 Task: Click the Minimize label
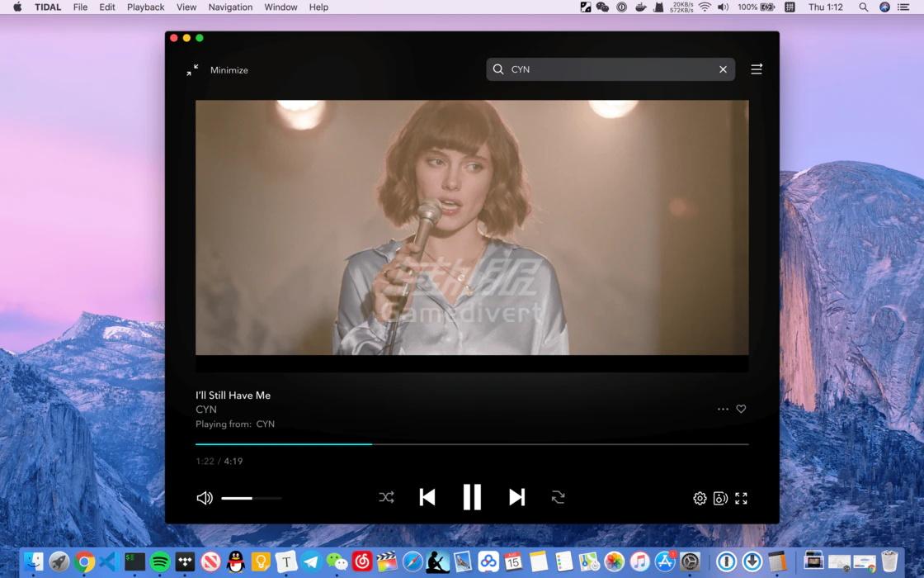(229, 69)
